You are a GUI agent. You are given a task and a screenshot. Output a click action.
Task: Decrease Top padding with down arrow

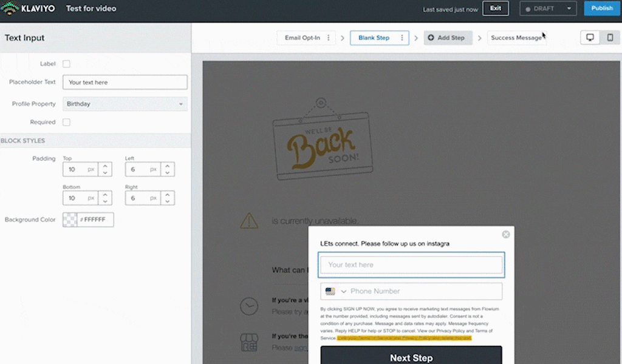pyautogui.click(x=105, y=173)
